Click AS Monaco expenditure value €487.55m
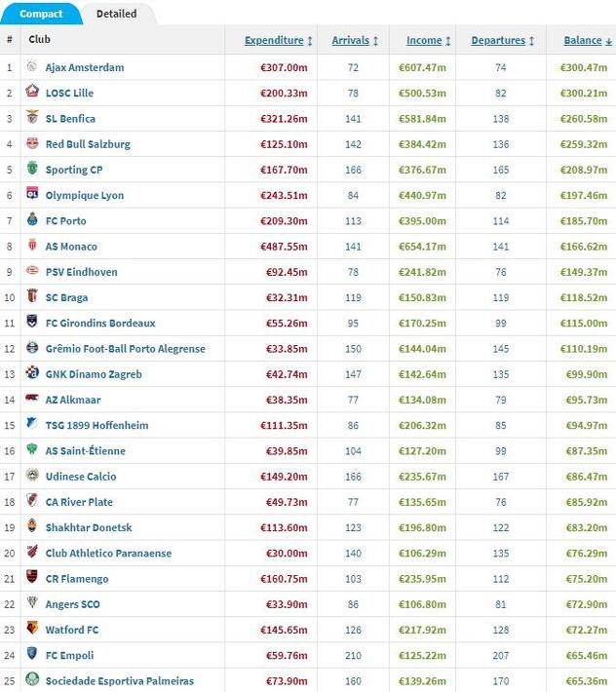Screen dimensions: 616x692 [284, 247]
